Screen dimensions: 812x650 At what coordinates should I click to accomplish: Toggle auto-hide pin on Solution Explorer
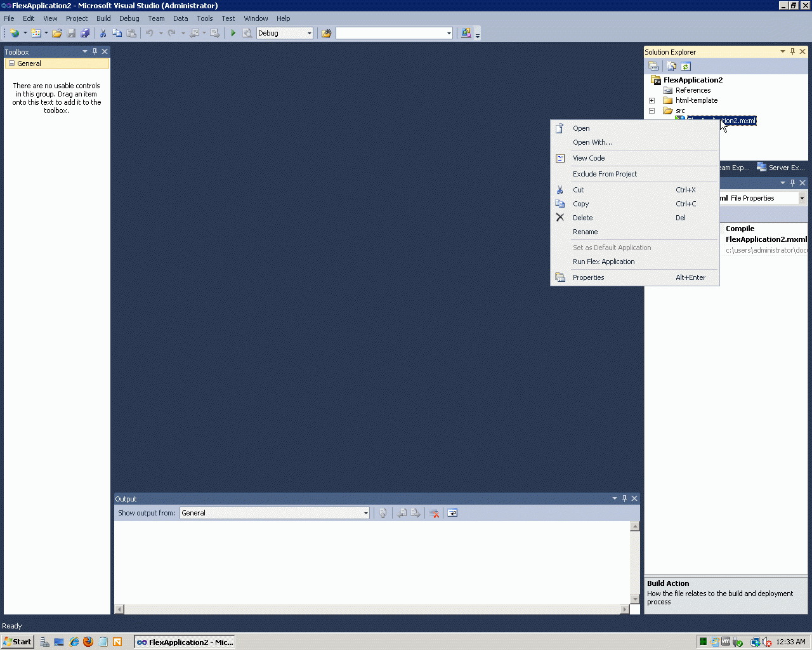click(792, 51)
